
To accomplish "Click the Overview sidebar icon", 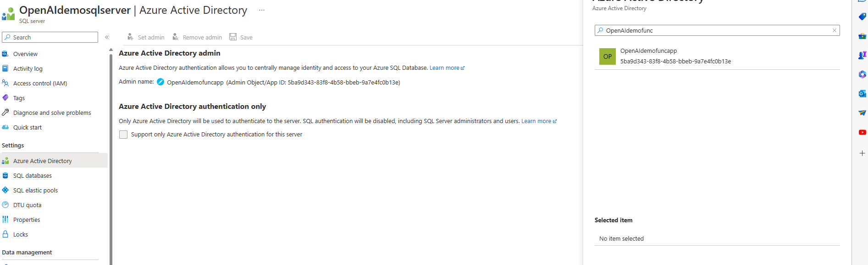I will [x=5, y=54].
